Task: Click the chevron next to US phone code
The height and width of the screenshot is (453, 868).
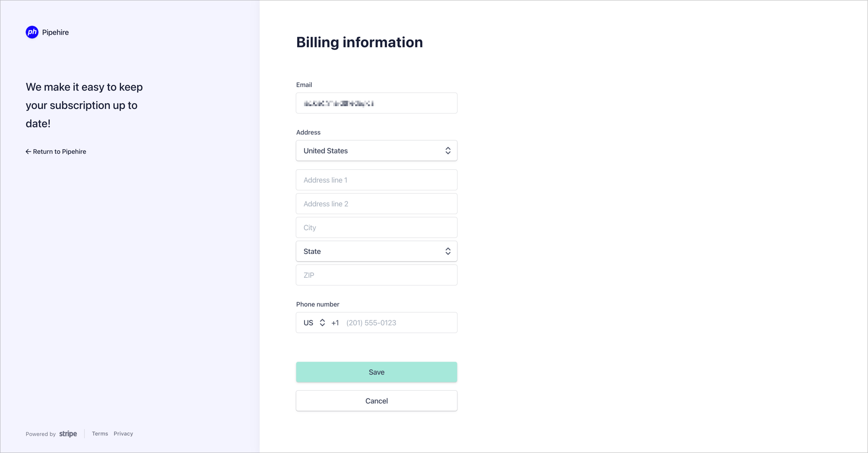Action: click(x=322, y=322)
